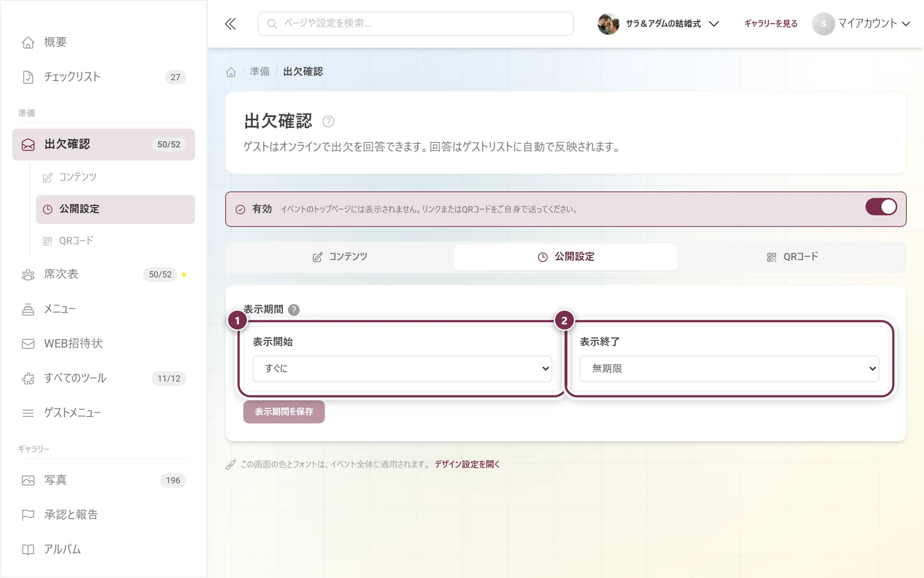Image resolution: width=924 pixels, height=578 pixels.
Task: Switch to the QRコード tab
Action: pyautogui.click(x=792, y=257)
